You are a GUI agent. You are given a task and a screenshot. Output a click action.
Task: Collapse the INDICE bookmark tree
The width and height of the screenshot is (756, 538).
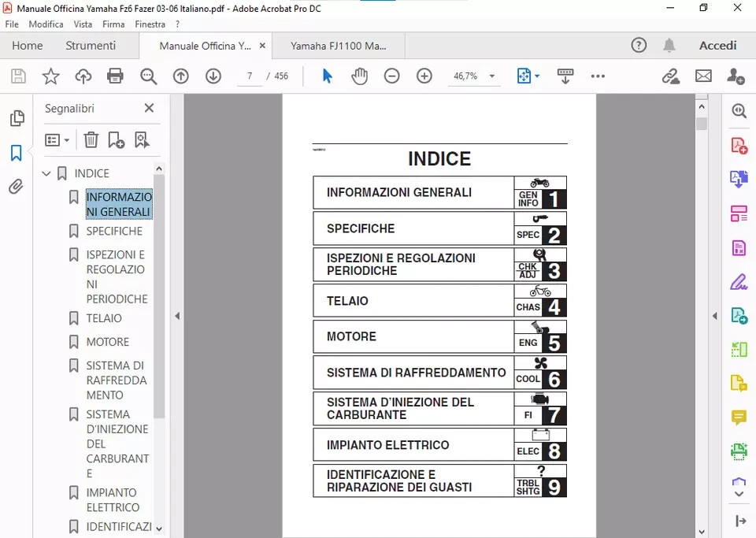tap(46, 173)
